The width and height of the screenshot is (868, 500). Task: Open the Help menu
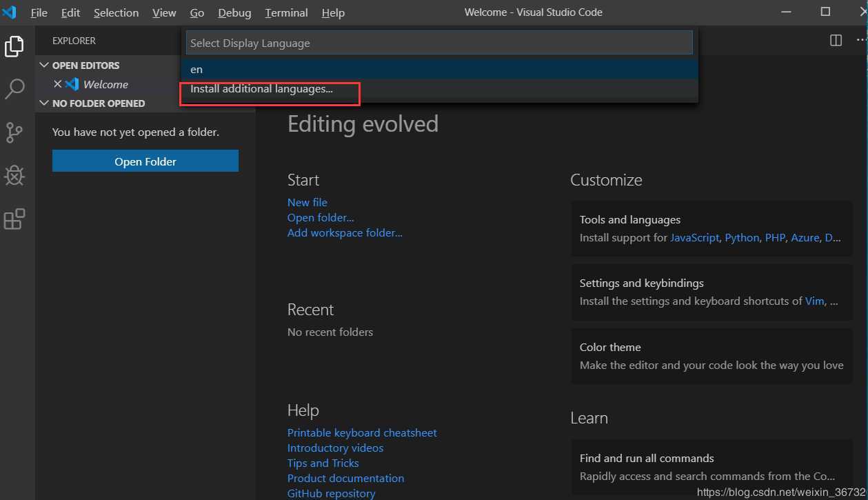[333, 13]
